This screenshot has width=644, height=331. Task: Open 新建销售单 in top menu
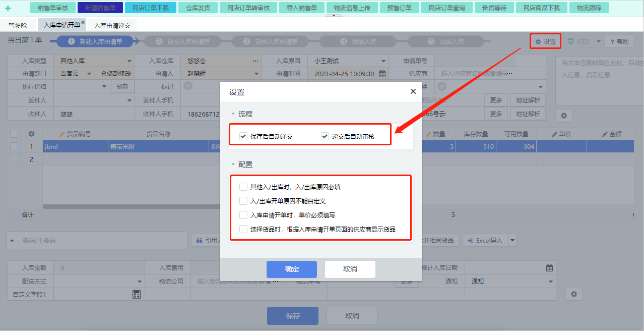point(100,8)
